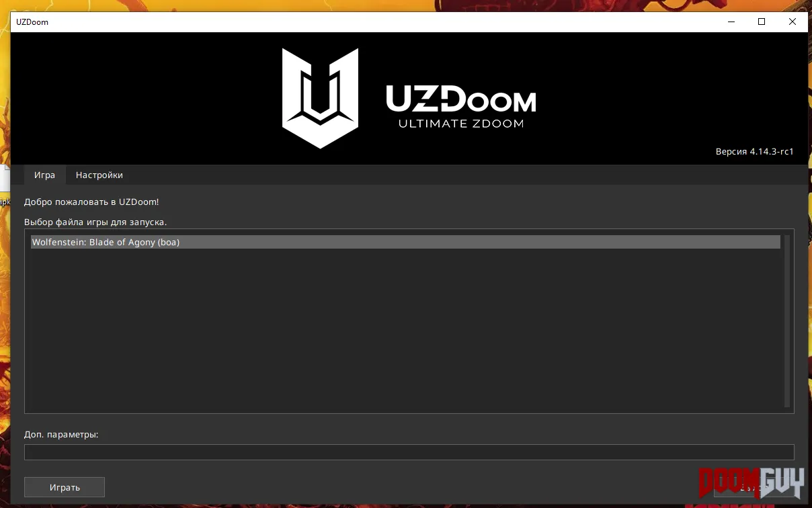Screen dimensions: 812x508
Task: Click the DoomGuy watermark logo
Action: coord(752,482)
